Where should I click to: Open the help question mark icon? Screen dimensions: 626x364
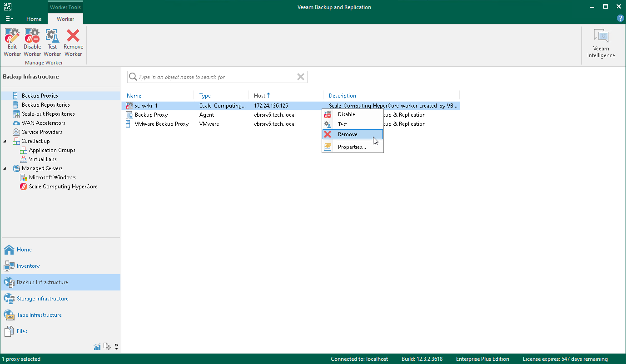tap(620, 19)
